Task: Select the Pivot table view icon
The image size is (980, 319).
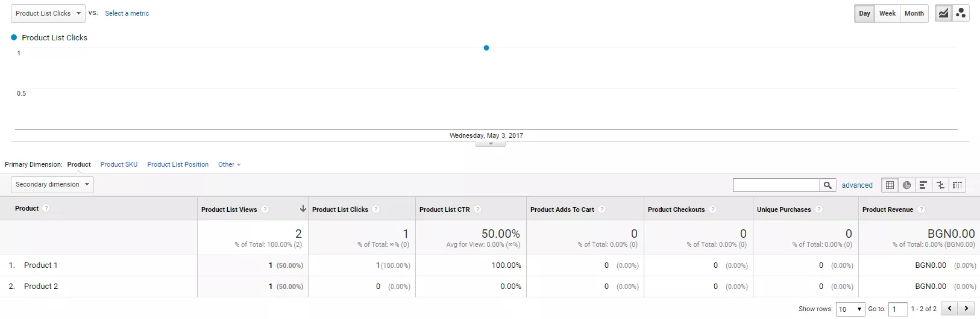Action: pos(957,185)
